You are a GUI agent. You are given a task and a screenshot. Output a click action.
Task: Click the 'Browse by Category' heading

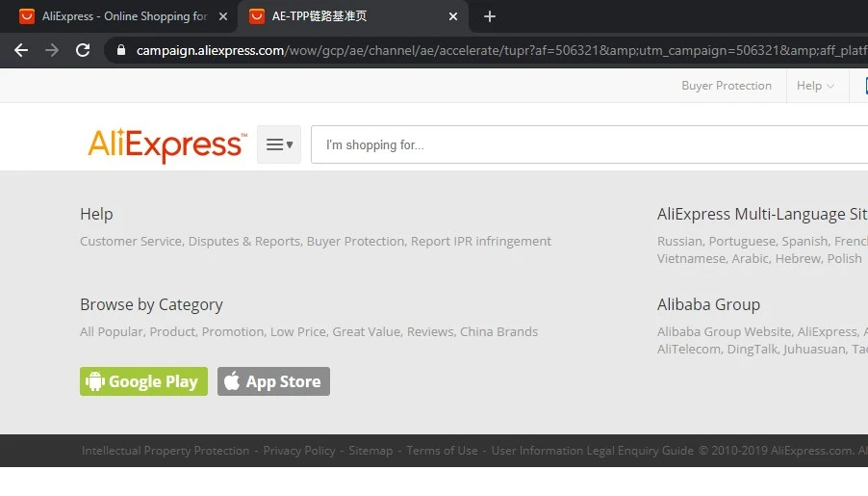[151, 304]
